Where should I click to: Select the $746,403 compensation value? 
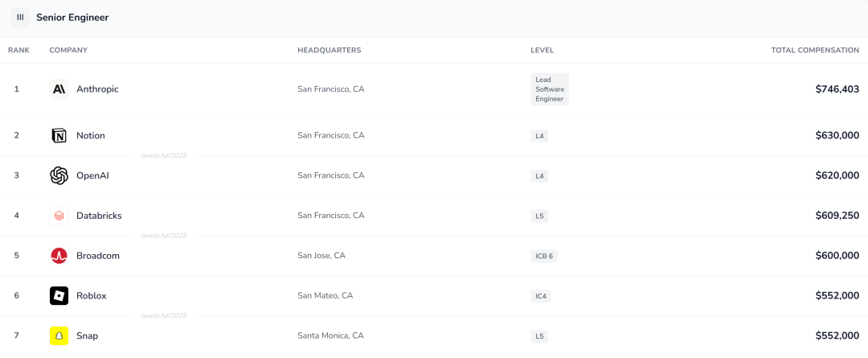837,89
